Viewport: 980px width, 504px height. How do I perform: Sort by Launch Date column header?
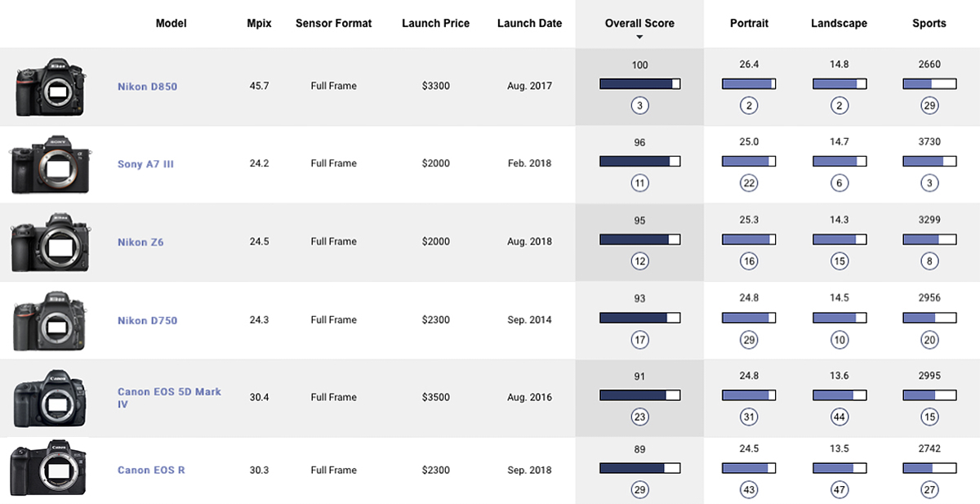(529, 24)
